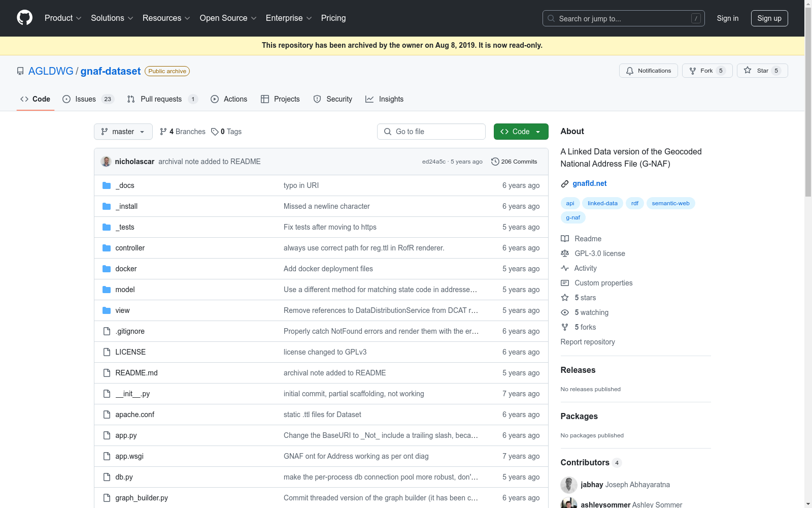Switch to the Pull requests tab
This screenshot has width=812, height=508.
[162, 99]
